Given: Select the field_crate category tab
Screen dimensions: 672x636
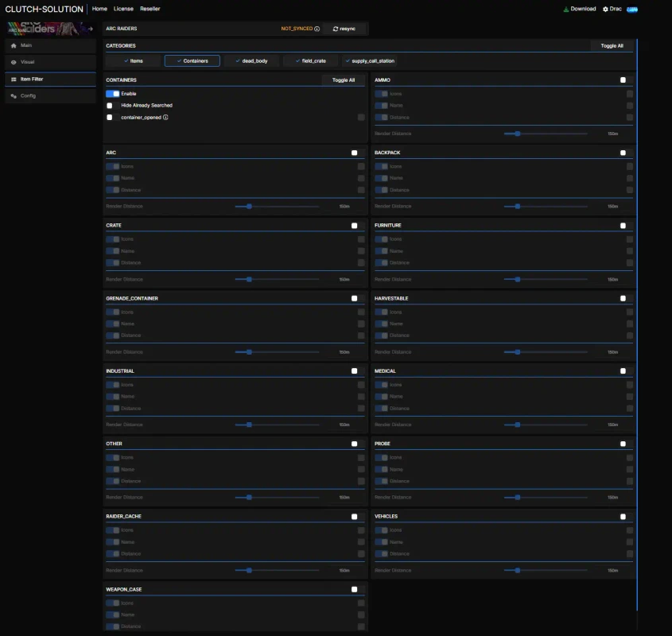Looking at the screenshot, I should point(311,61).
